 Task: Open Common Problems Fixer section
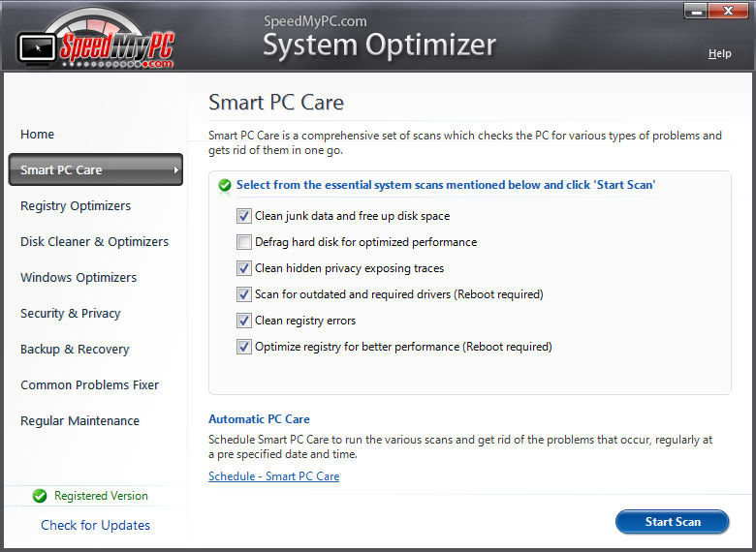(90, 384)
